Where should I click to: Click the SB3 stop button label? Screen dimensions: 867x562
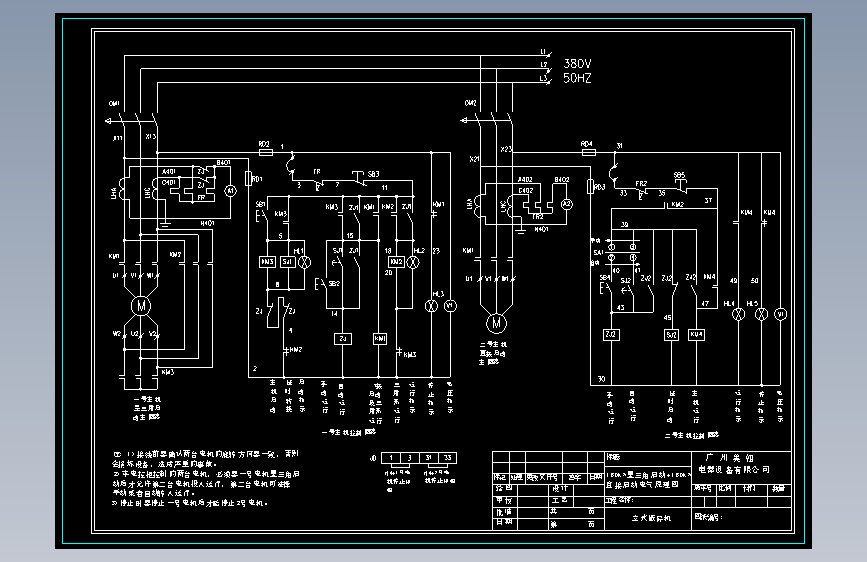click(x=373, y=174)
